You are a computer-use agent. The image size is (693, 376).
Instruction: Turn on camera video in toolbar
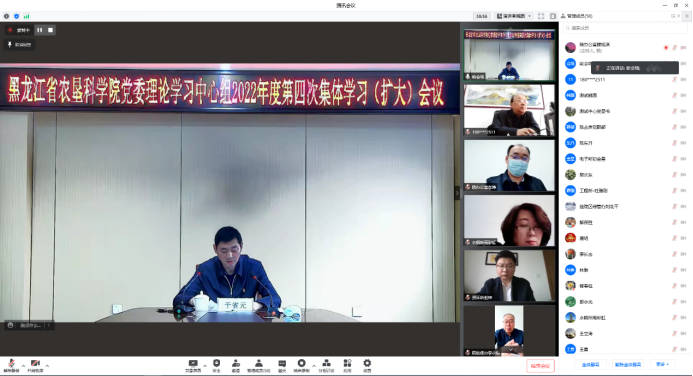coord(35,365)
